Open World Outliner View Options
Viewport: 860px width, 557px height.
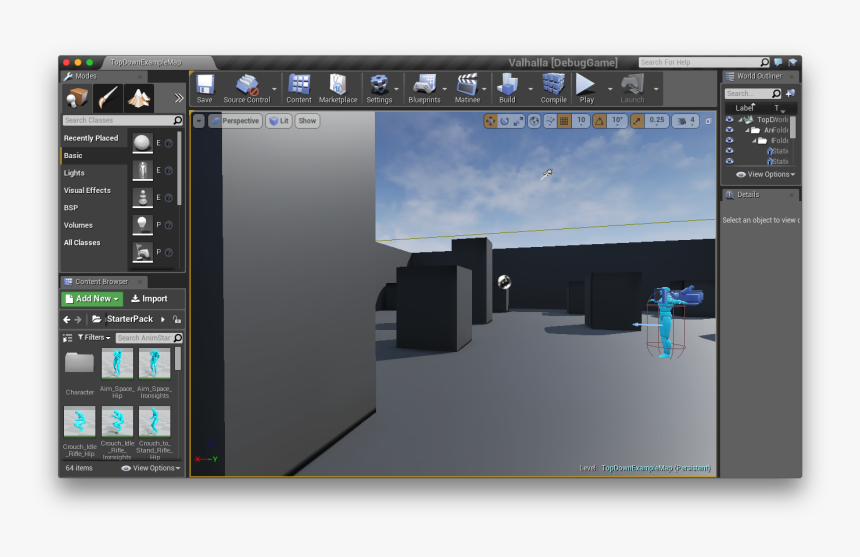(766, 174)
